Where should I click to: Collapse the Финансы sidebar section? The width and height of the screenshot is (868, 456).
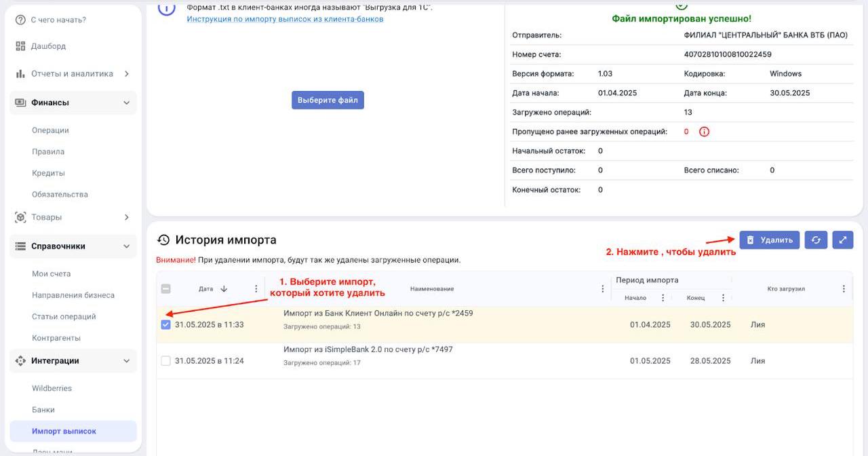click(126, 102)
